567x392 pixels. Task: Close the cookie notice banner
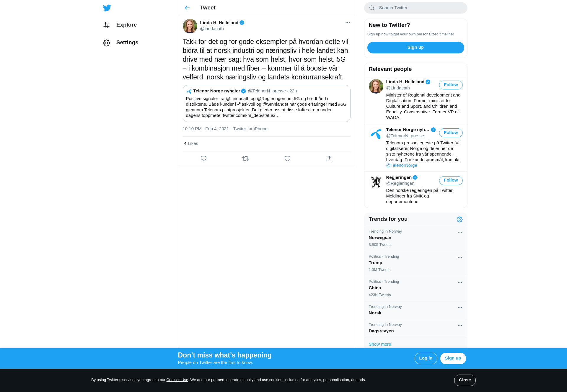pyautogui.click(x=465, y=380)
